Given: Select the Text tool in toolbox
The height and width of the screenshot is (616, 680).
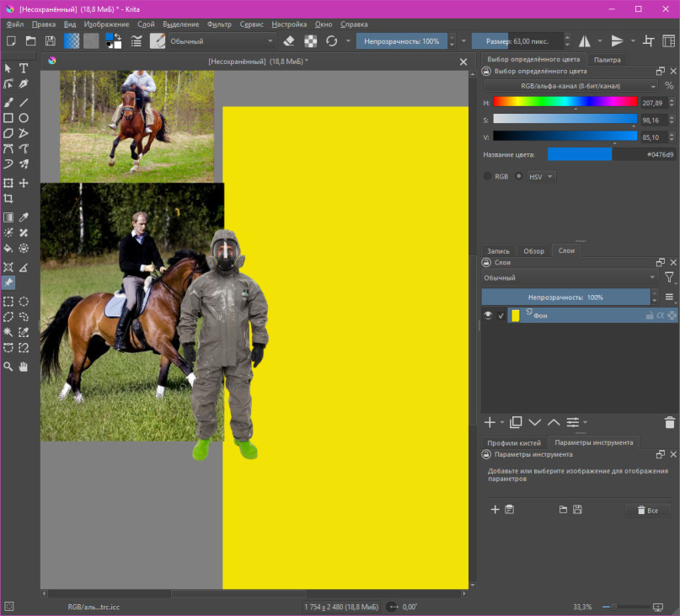Looking at the screenshot, I should 24,68.
